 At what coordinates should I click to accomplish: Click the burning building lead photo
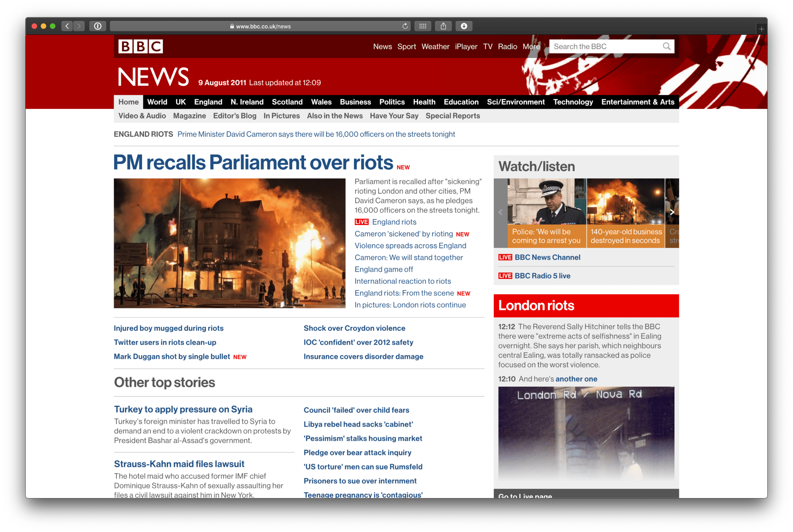[x=229, y=243]
